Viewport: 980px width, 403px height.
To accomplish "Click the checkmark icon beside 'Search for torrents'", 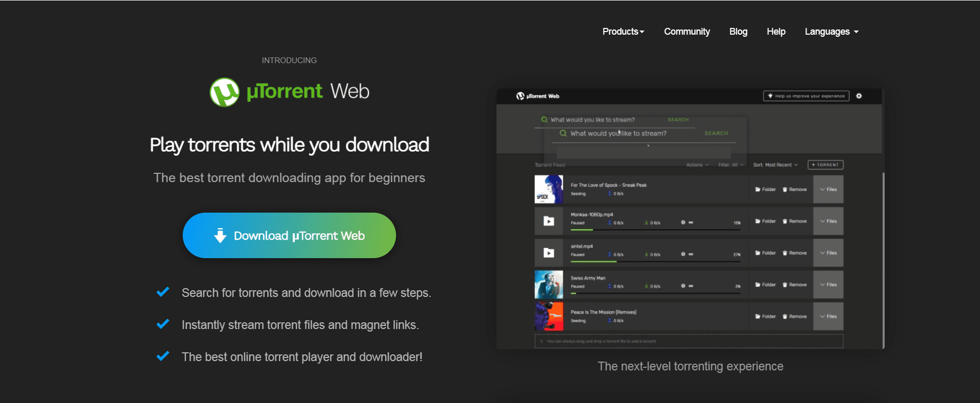I will (163, 292).
